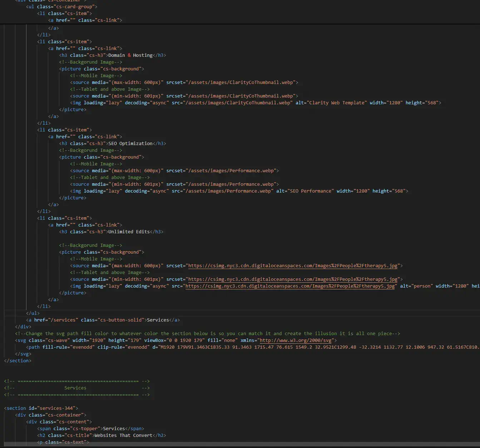
Task: Click the horizontal scrollbar at editor bottom
Action: click(x=240, y=444)
